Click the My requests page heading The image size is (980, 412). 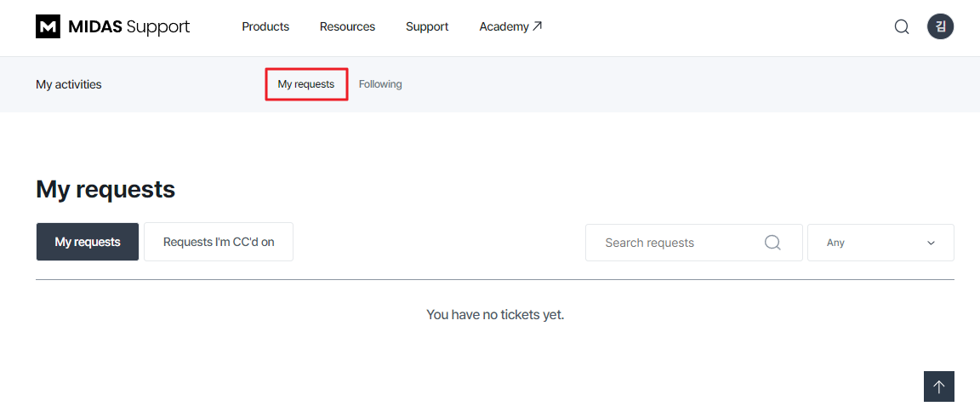pyautogui.click(x=105, y=189)
